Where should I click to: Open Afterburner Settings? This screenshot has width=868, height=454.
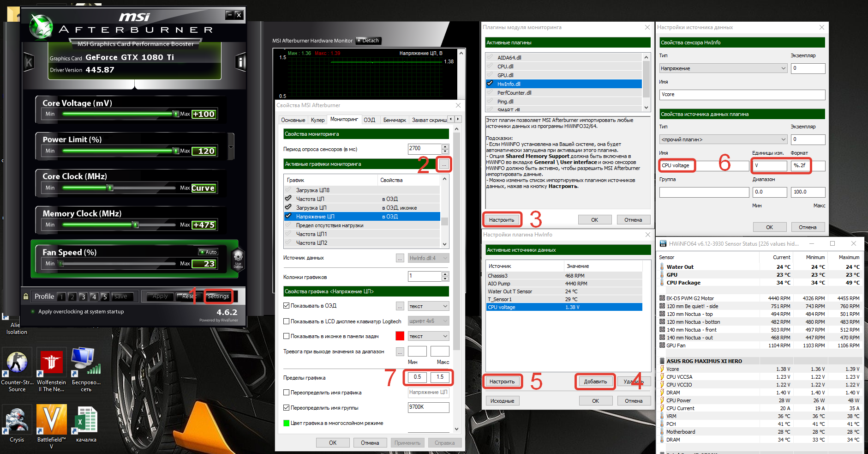click(218, 297)
